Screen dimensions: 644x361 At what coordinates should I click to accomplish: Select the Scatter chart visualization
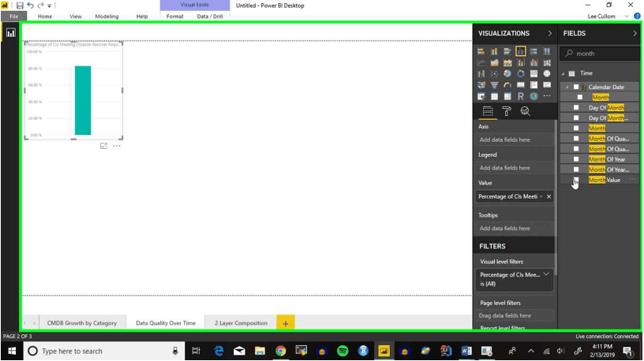(x=494, y=74)
